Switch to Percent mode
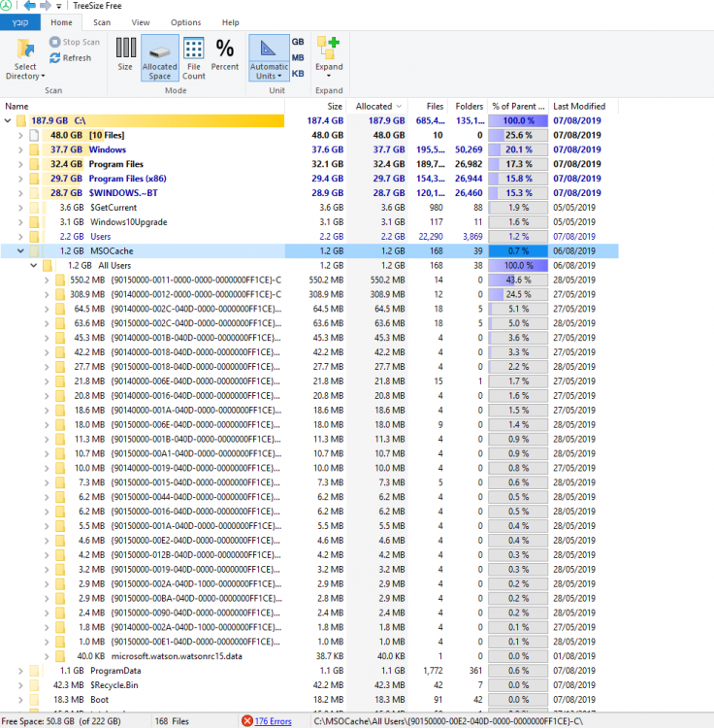 click(224, 53)
